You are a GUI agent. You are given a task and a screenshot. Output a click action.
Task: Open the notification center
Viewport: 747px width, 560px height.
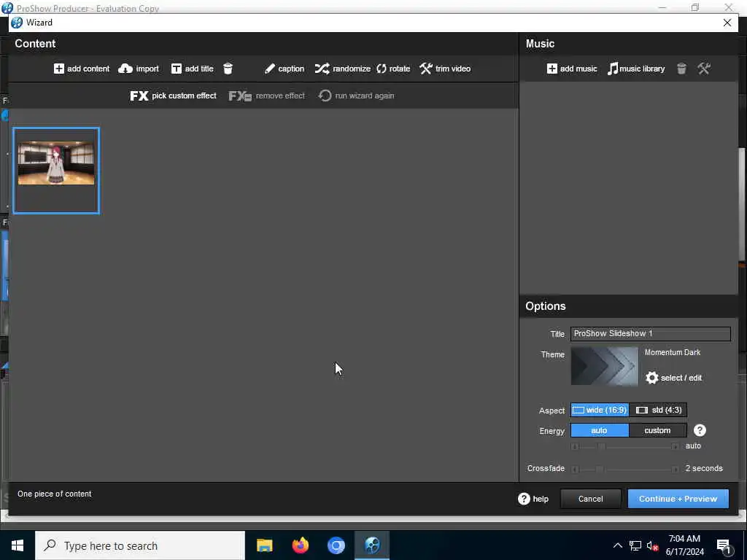coord(724,545)
